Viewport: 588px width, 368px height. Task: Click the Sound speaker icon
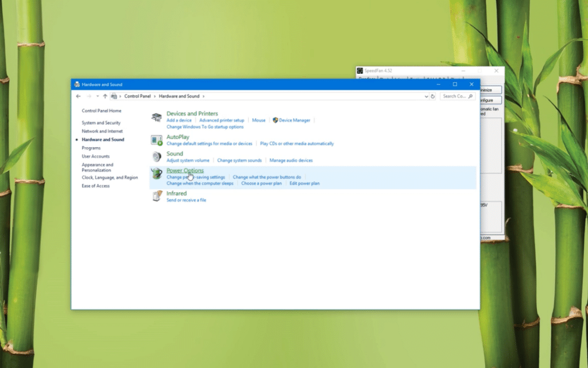click(x=156, y=157)
